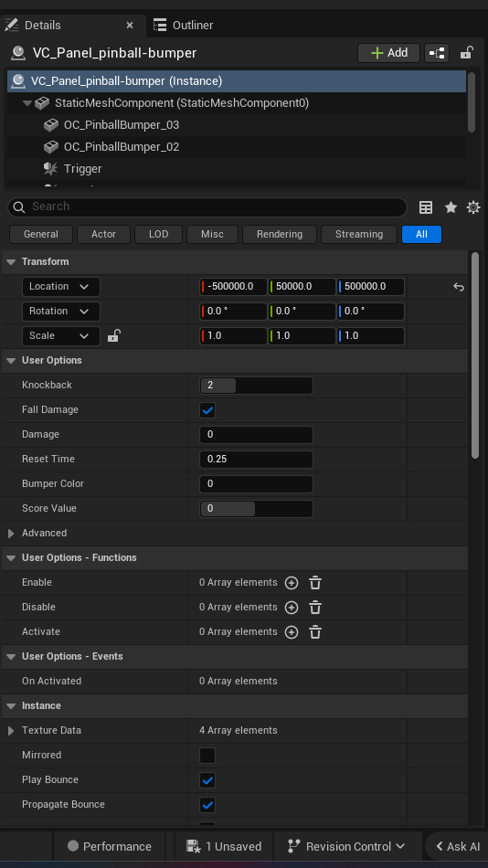The image size is (488, 868).
Task: Add element to Enable array
Action: [x=292, y=583]
